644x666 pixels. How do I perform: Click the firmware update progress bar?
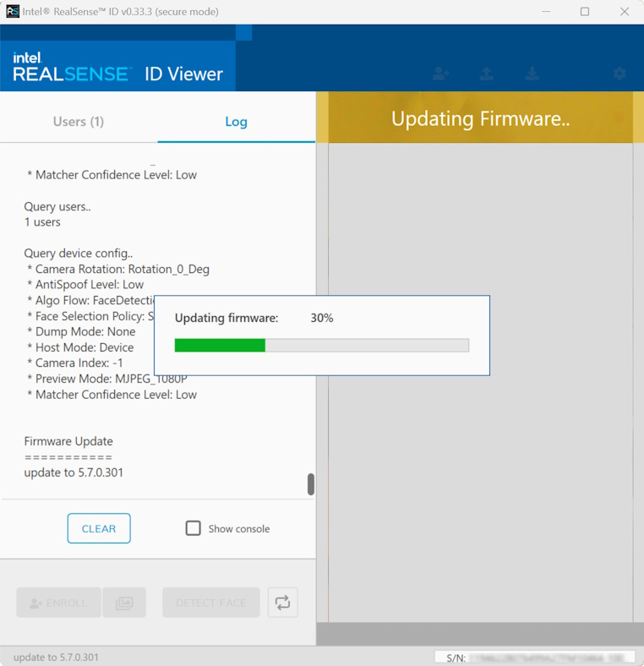coord(321,345)
